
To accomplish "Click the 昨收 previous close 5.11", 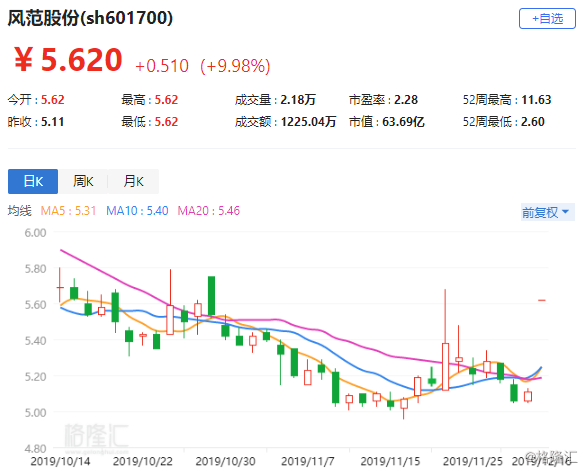I will coord(53,122).
